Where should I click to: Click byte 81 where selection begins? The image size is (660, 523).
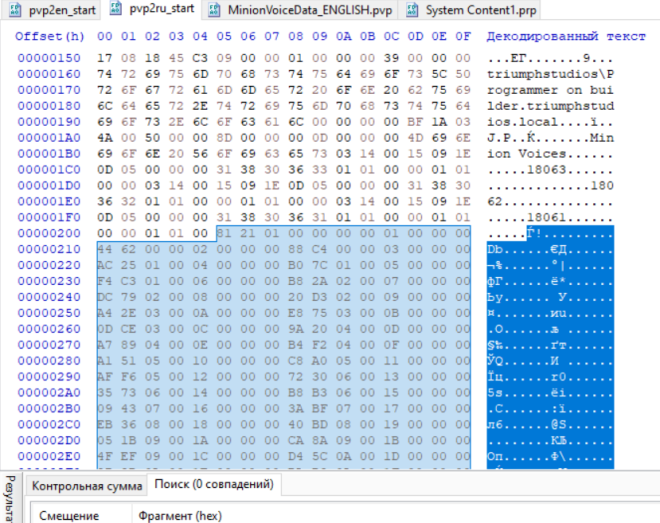[224, 234]
